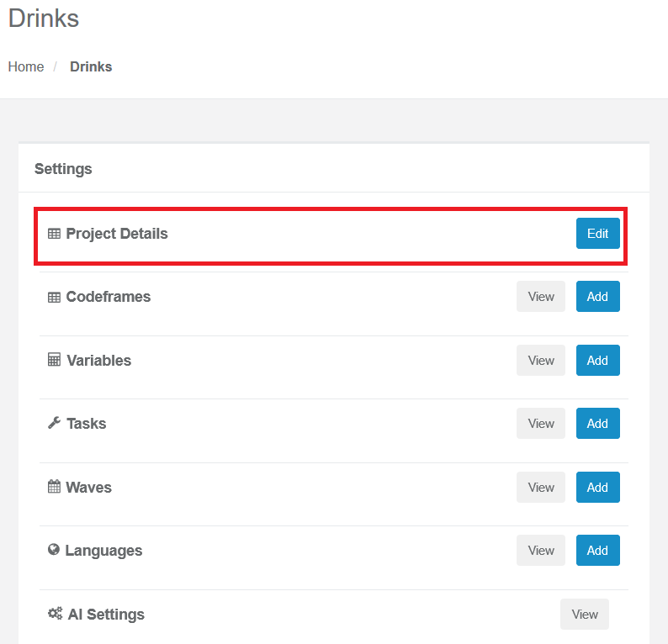Image resolution: width=668 pixels, height=644 pixels.
Task: View existing Codeframes
Action: (541, 296)
